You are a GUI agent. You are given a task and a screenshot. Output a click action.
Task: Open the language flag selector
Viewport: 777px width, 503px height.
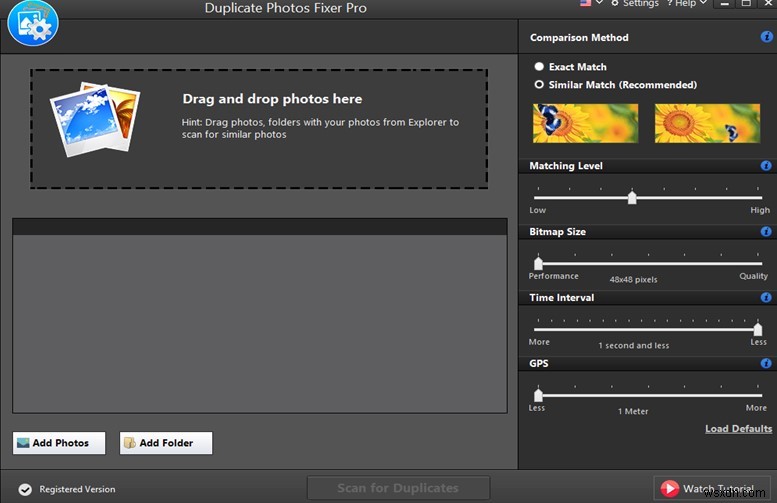[x=591, y=3]
